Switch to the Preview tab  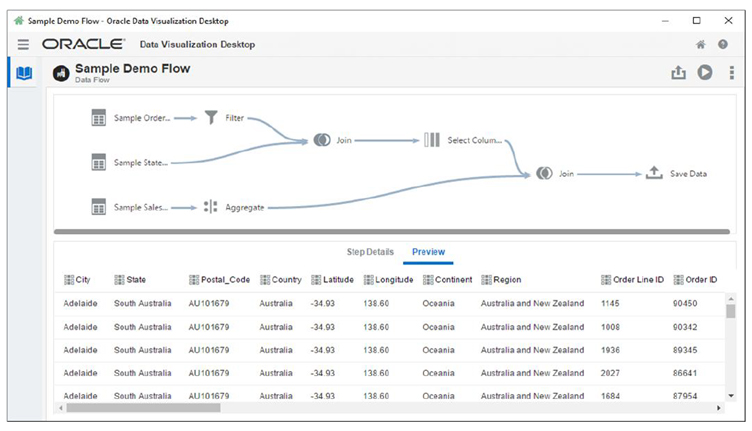[x=428, y=252]
